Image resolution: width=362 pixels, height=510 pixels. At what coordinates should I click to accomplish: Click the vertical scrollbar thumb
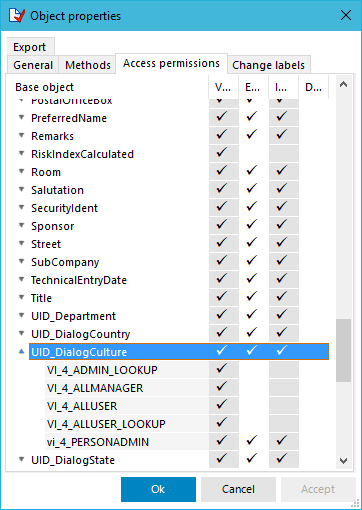(343, 350)
